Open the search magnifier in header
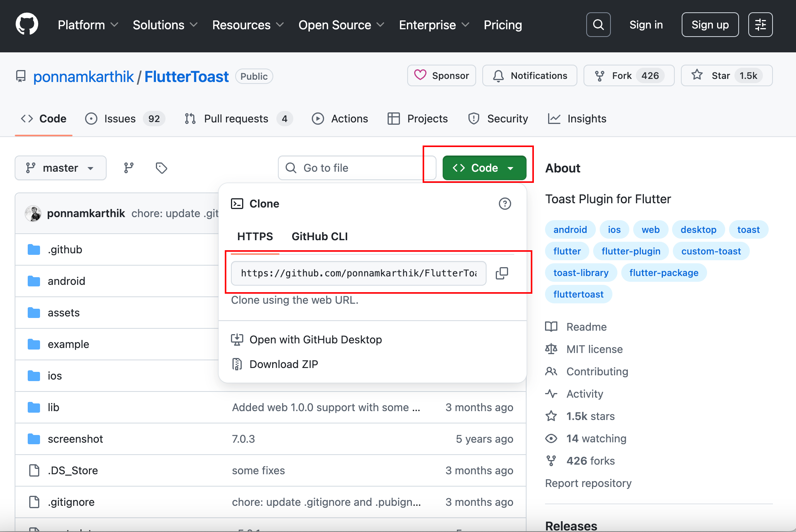 (598, 25)
